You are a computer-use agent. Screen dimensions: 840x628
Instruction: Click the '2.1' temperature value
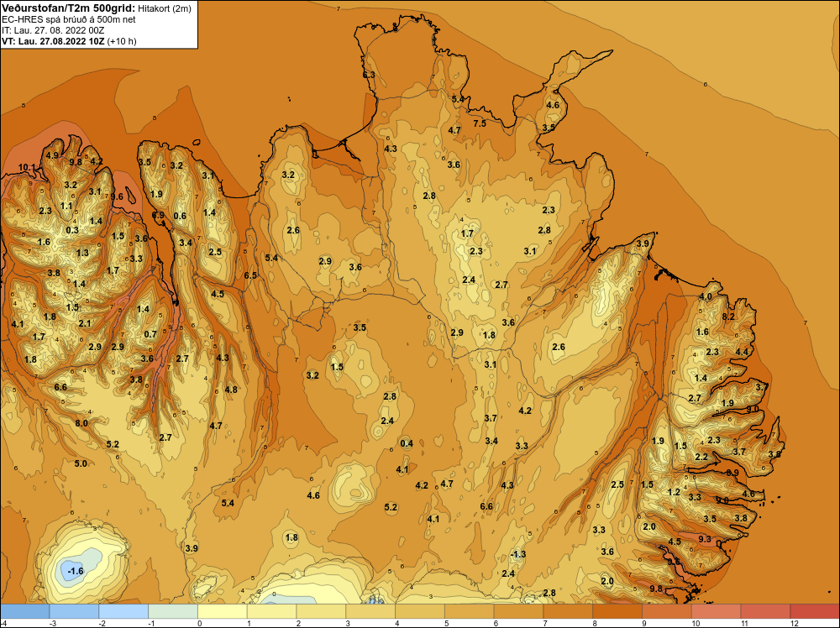pyautogui.click(x=85, y=323)
